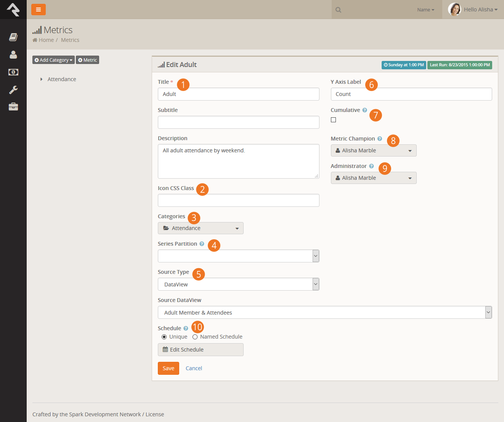The image size is (504, 422).
Task: Click the Metrics breadcrumb item
Action: (x=70, y=40)
